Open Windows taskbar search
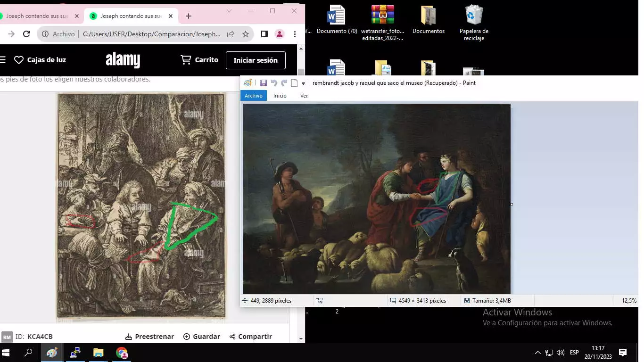The height and width of the screenshot is (362, 644). (28, 353)
